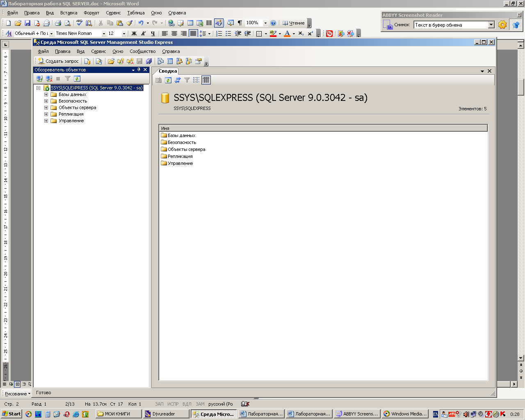The height and width of the screenshot is (420, 525).
Task: Switch Сводка view to list mode
Action: click(x=196, y=80)
